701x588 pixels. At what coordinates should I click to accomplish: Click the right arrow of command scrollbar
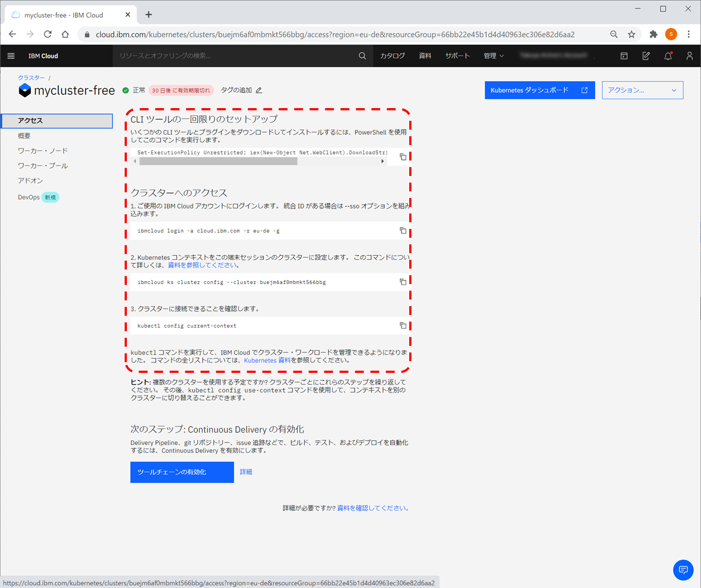click(x=383, y=162)
